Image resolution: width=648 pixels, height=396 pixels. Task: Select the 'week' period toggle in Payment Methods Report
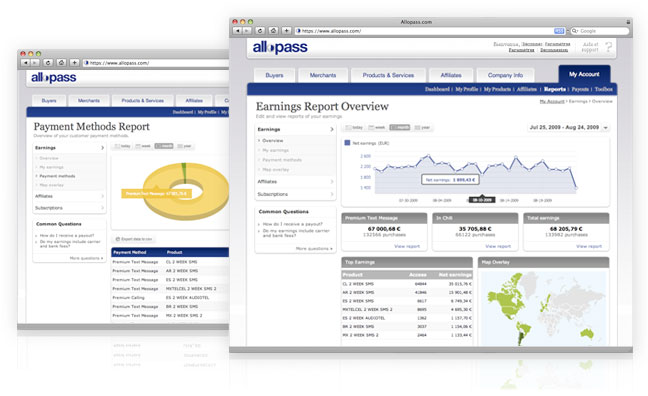point(143,146)
